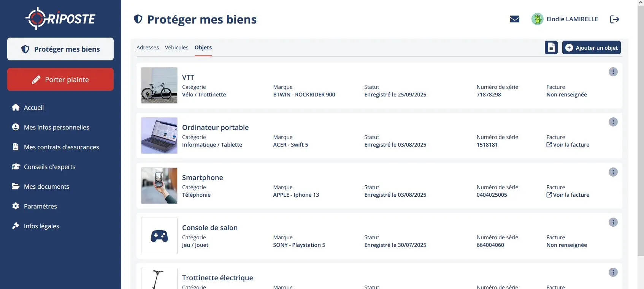The width and height of the screenshot is (644, 289).
Task: Show options for Console de salon
Action: click(x=613, y=222)
